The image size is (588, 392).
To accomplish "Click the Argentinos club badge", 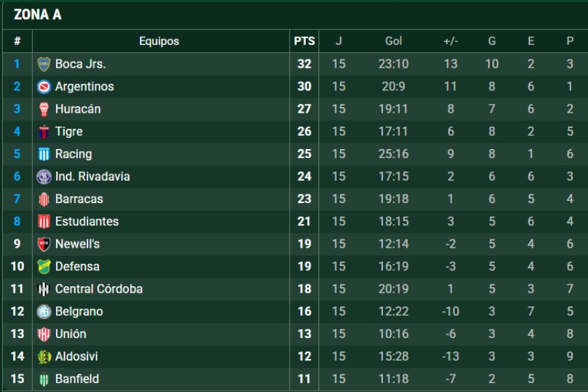I will (44, 87).
